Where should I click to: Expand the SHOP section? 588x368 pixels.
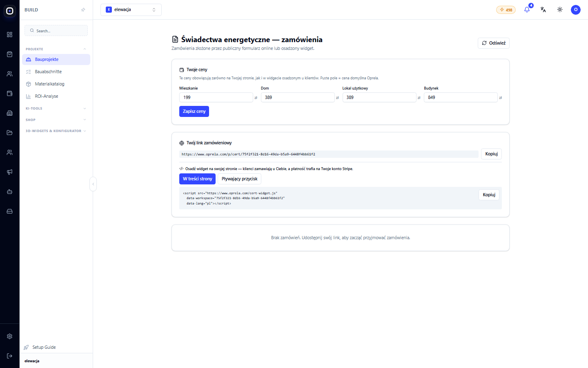[56, 120]
